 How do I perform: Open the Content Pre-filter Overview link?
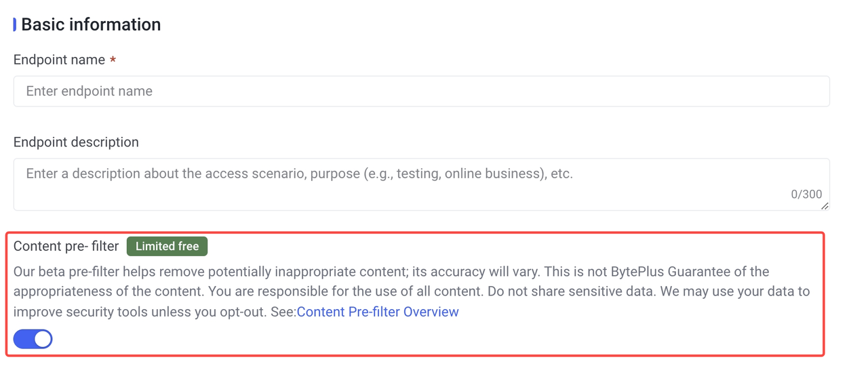[x=378, y=312]
